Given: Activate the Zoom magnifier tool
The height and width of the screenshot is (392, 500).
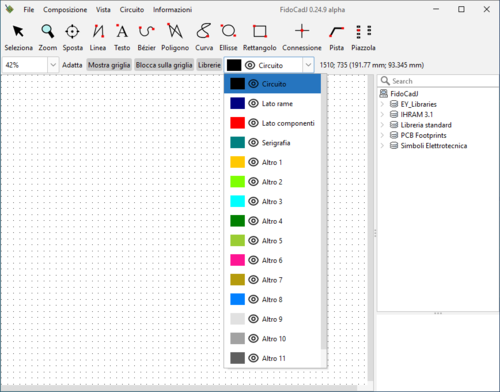Looking at the screenshot, I should (48, 37).
